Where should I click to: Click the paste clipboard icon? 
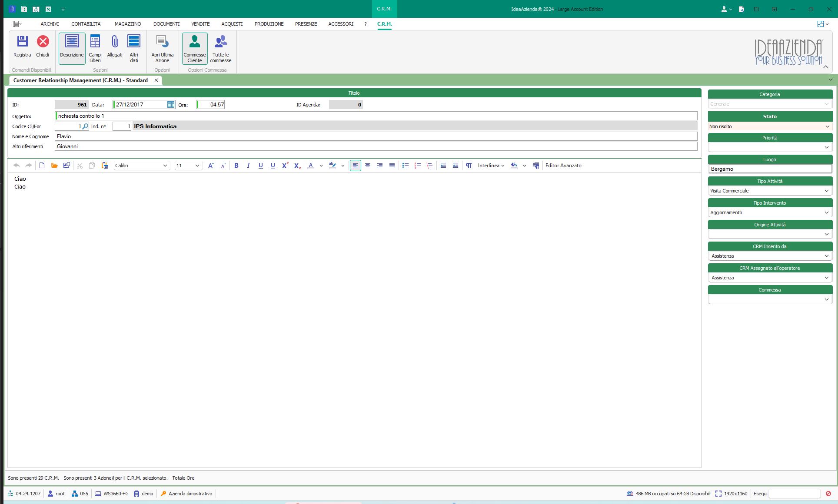click(x=105, y=166)
